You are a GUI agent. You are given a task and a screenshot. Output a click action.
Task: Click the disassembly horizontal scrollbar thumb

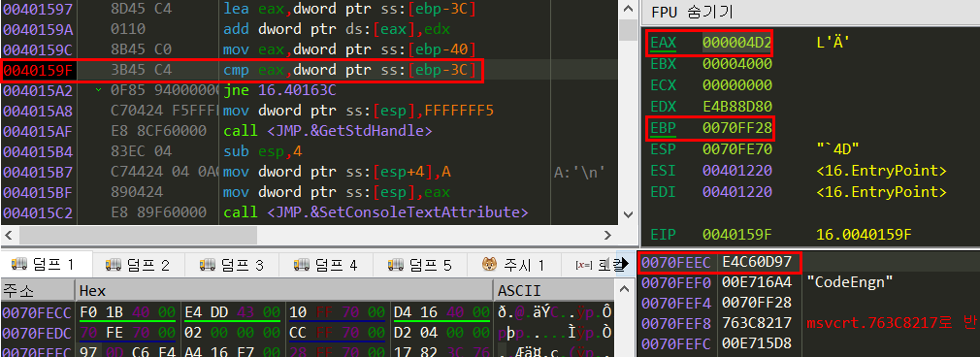(x=138, y=235)
